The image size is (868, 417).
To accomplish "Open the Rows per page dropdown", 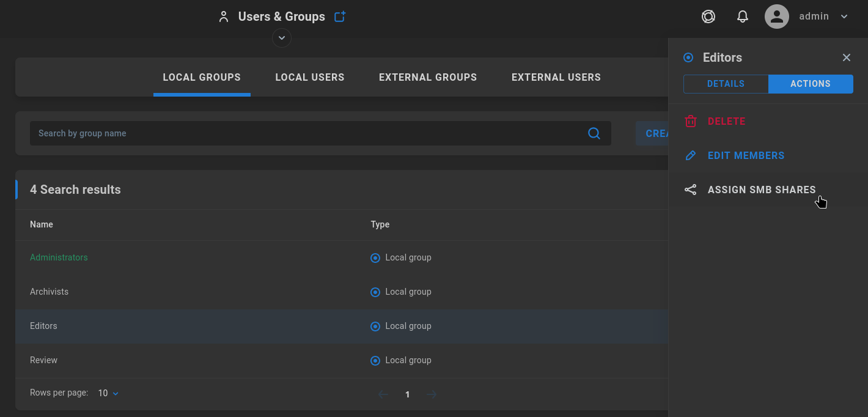I will 109,393.
